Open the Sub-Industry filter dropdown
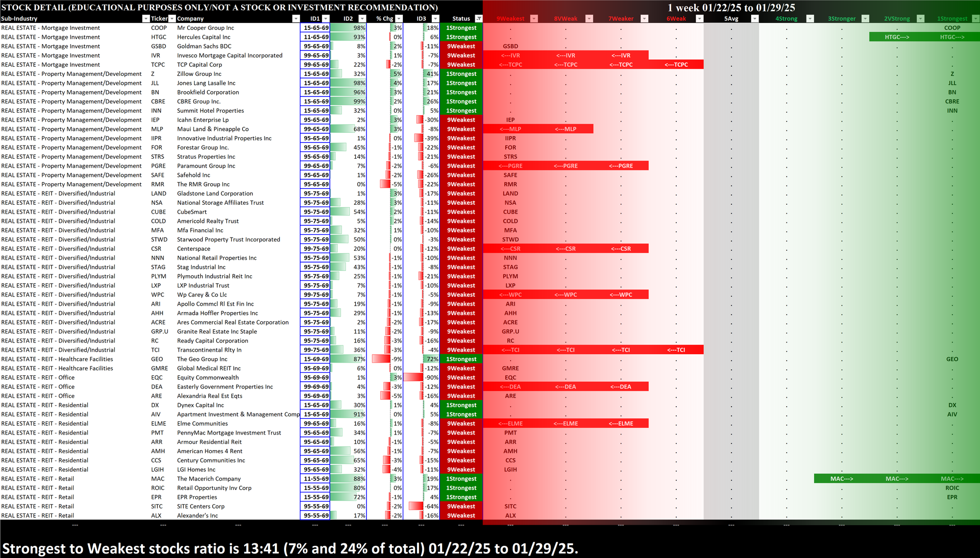The image size is (980, 558). tap(146, 19)
